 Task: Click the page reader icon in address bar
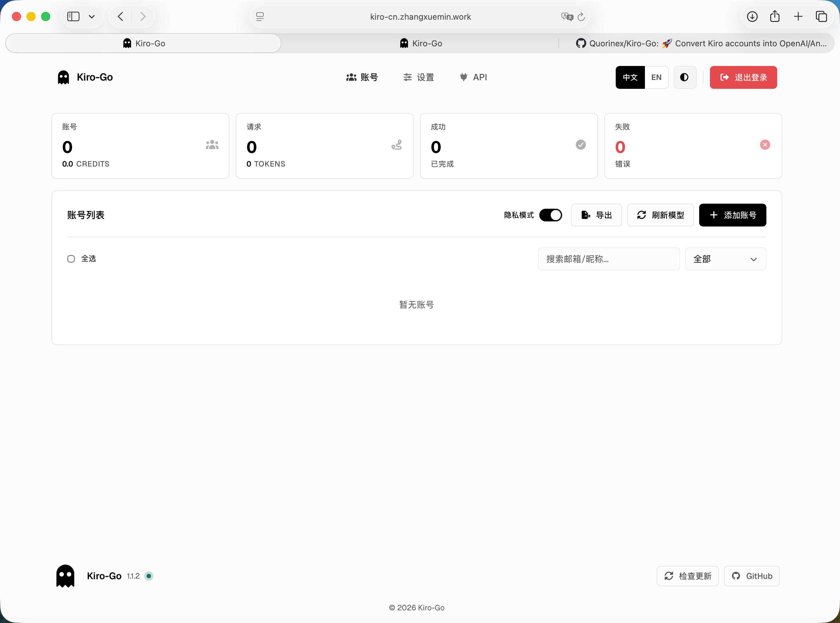coord(260,16)
